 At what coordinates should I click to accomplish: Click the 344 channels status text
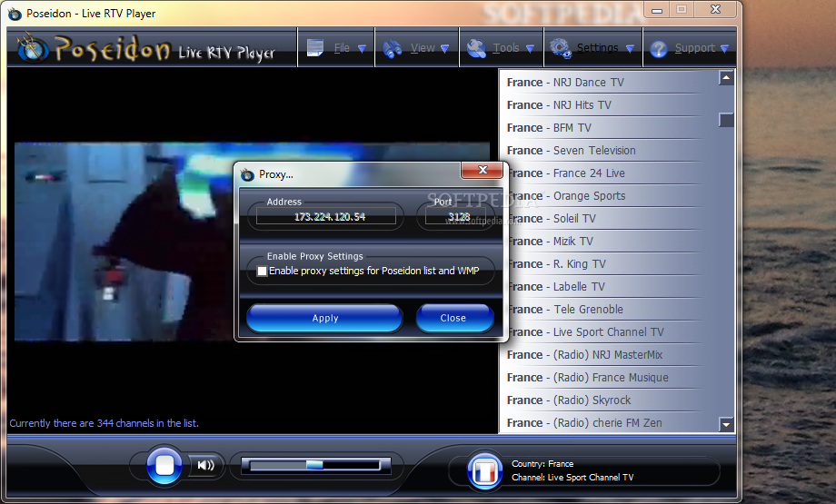click(x=104, y=423)
